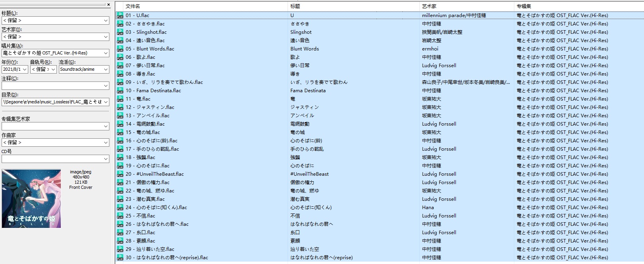Click FLAC icon of 30 - reprise track
644x264 pixels.
(x=120, y=258)
